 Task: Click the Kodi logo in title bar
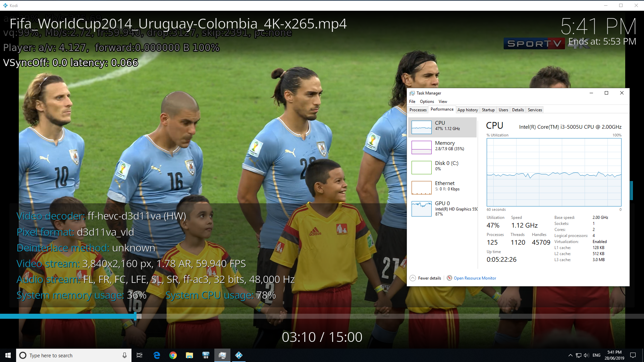[5, 5]
